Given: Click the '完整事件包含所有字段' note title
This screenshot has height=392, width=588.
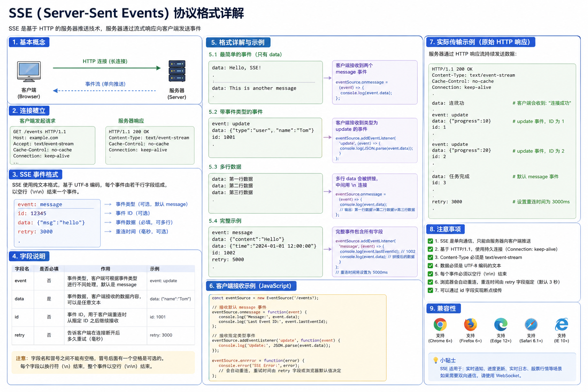Looking at the screenshot, I should (359, 232).
